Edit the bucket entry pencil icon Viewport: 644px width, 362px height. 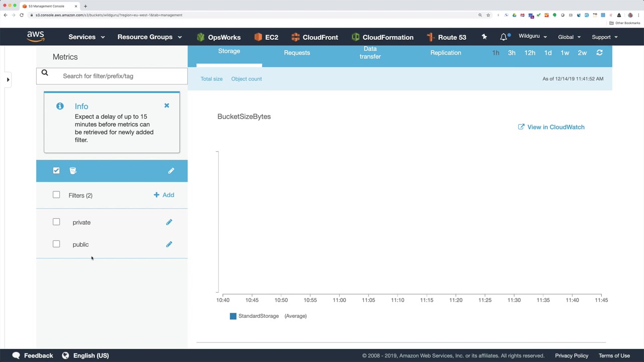pyautogui.click(x=171, y=171)
